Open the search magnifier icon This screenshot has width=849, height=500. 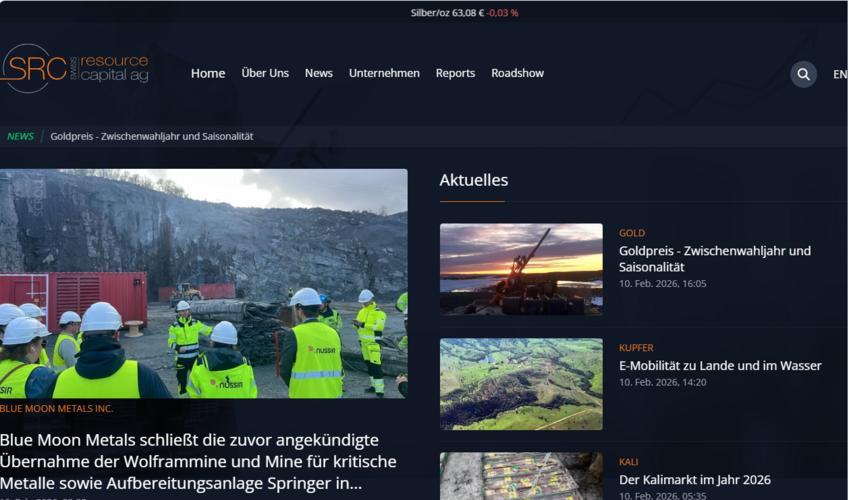coord(804,74)
